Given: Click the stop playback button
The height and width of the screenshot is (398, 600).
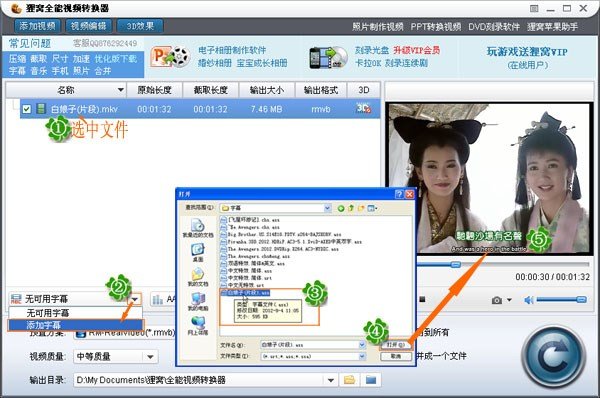Looking at the screenshot, I should pos(422,299).
